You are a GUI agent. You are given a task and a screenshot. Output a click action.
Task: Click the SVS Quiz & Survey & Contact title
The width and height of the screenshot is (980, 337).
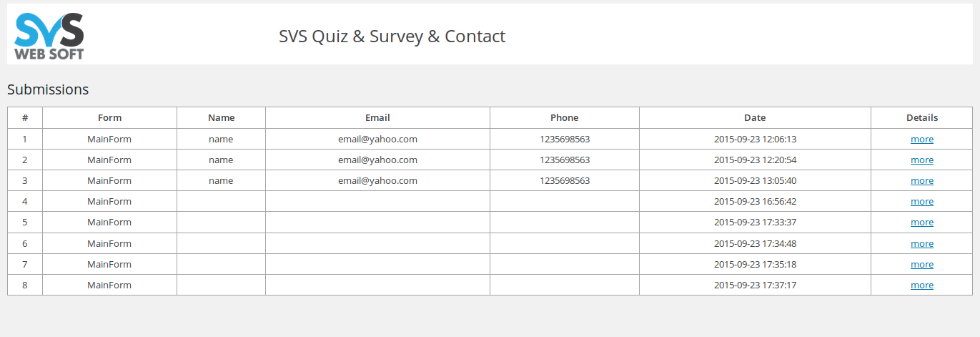point(392,36)
